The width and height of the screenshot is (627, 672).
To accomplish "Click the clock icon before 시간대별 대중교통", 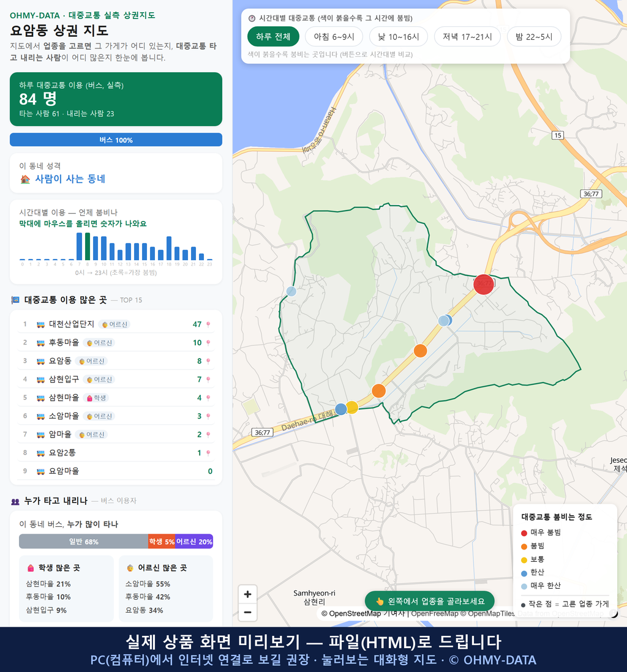I will pos(252,18).
